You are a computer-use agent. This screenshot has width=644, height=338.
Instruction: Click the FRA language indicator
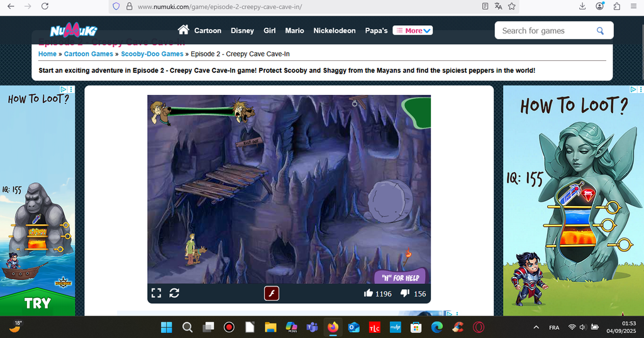(554, 327)
